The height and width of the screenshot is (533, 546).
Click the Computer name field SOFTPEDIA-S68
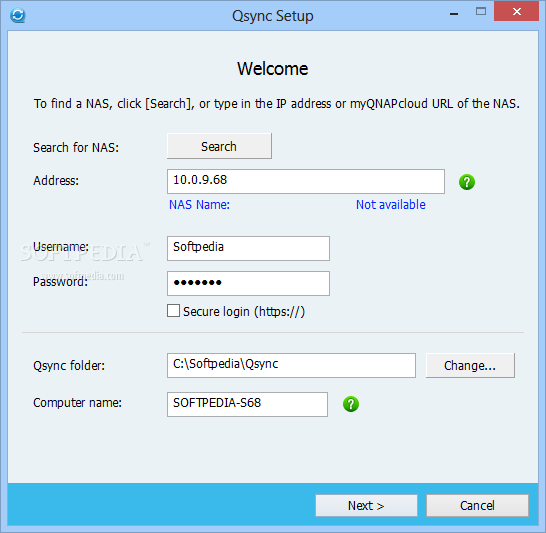(247, 404)
